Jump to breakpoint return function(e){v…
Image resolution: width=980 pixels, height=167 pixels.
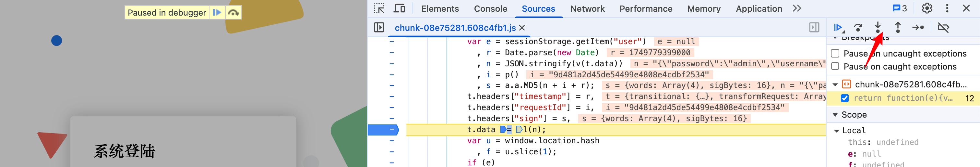[903, 98]
